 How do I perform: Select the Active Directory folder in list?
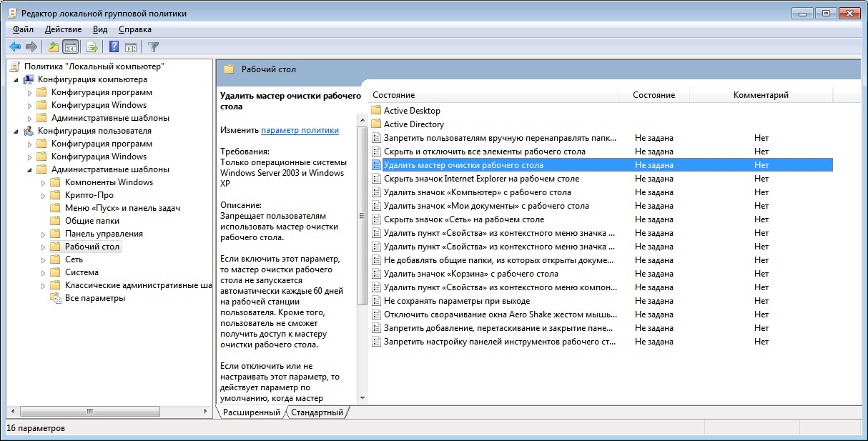point(413,124)
